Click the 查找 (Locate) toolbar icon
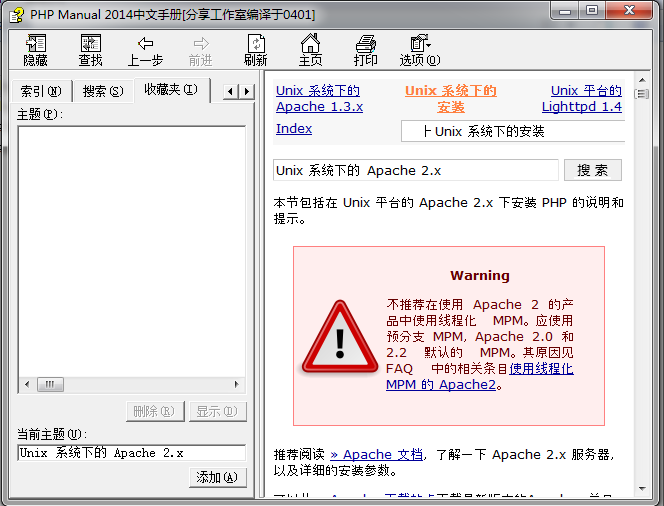 (x=91, y=50)
